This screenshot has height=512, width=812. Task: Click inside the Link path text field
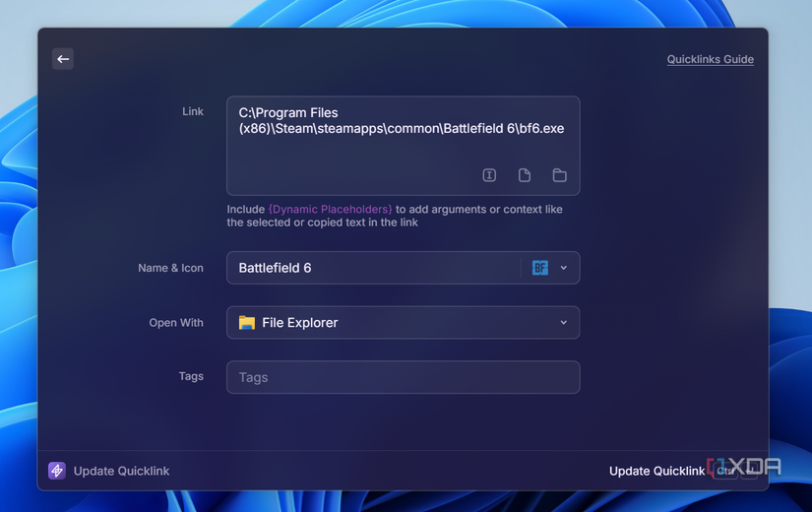click(x=403, y=146)
